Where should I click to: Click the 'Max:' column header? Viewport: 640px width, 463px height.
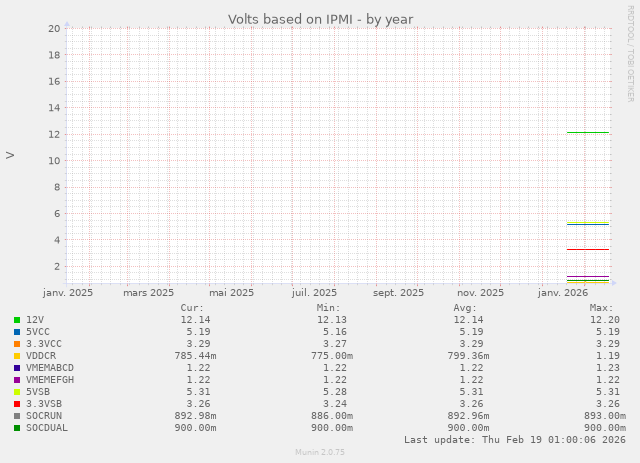click(601, 308)
